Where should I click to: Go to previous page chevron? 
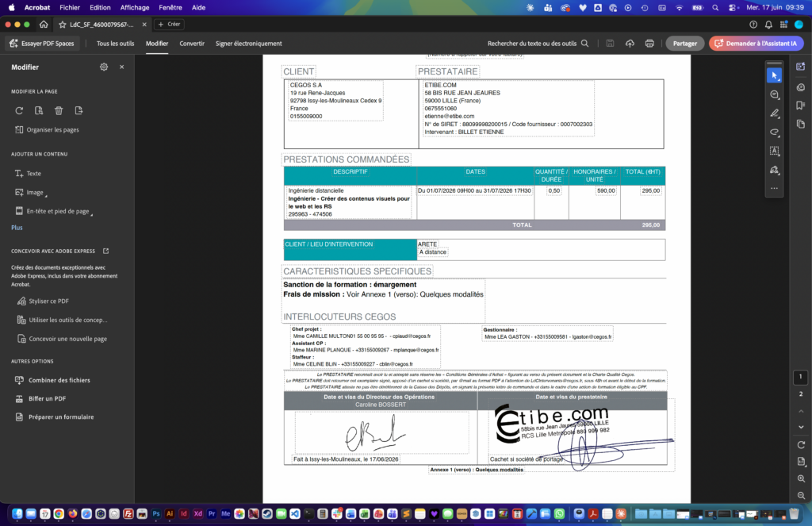point(801,411)
